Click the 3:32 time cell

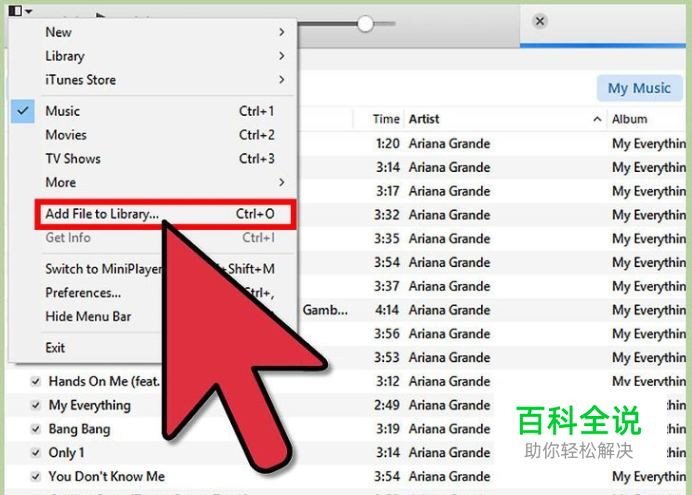click(387, 215)
